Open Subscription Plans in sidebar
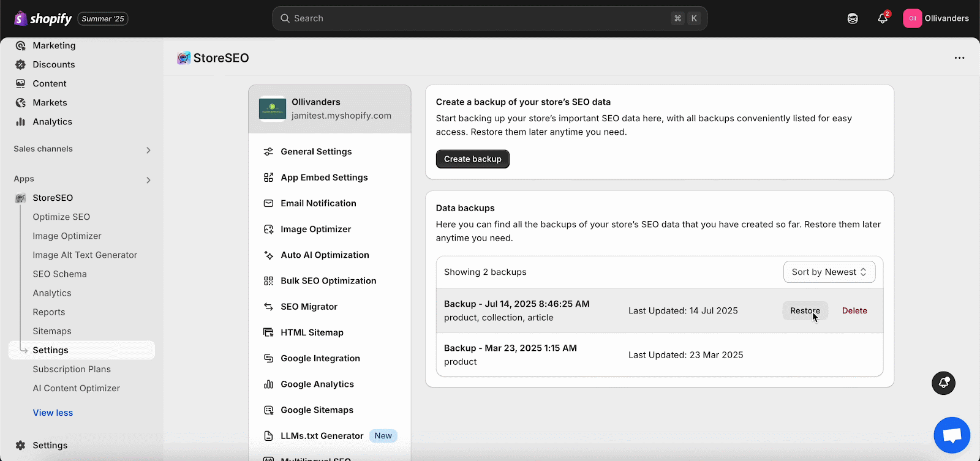980x461 pixels. pos(72,369)
